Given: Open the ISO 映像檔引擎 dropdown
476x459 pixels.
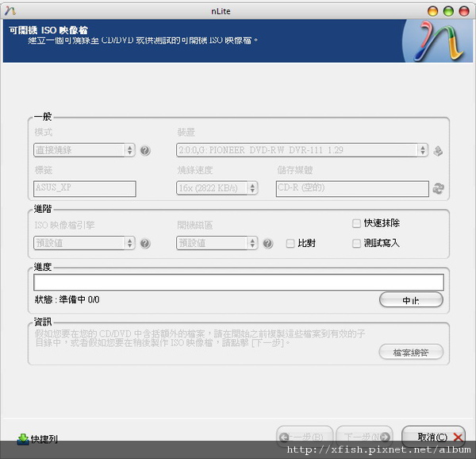Looking at the screenshot, I should pos(84,243).
